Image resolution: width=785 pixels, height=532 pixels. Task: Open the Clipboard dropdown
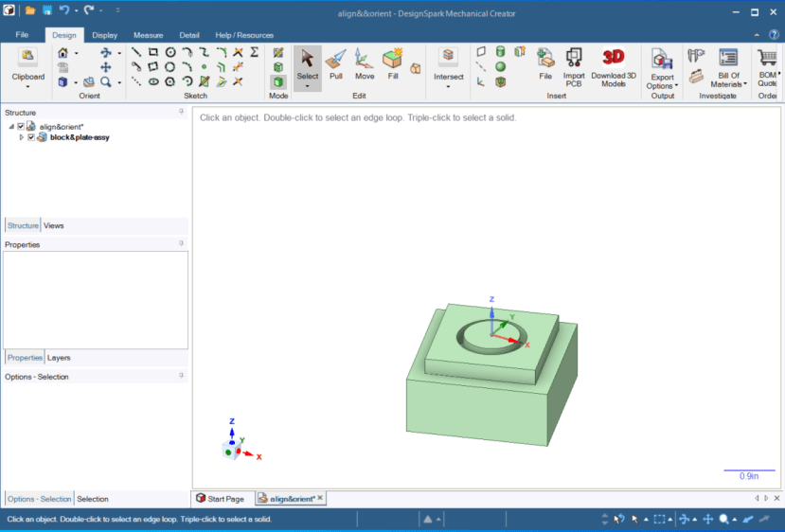28,86
